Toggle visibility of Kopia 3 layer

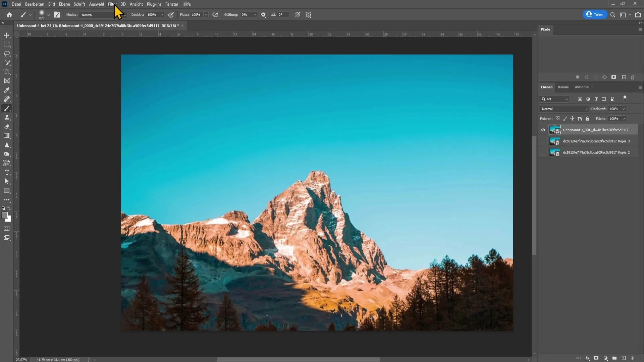point(542,140)
